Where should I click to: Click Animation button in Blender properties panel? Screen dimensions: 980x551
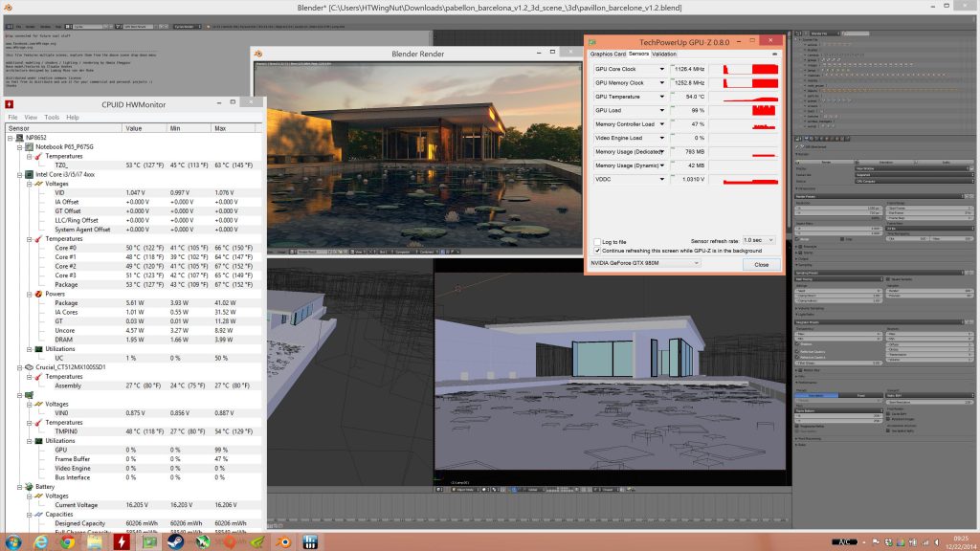coord(885,163)
